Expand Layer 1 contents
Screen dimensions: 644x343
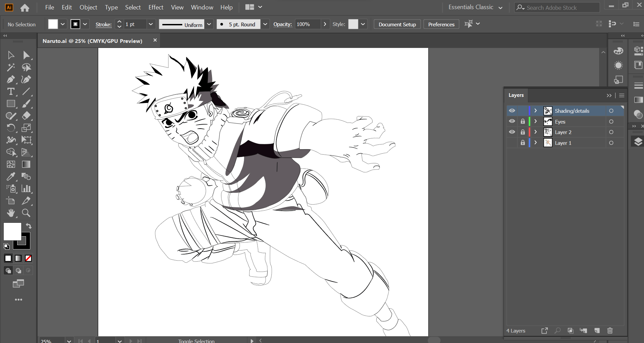click(536, 143)
